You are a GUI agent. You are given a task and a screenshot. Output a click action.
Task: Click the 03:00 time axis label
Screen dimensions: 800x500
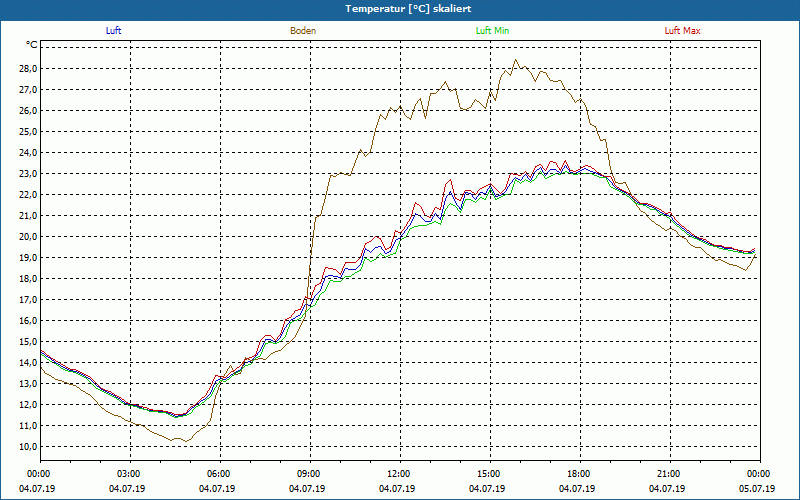(131, 474)
